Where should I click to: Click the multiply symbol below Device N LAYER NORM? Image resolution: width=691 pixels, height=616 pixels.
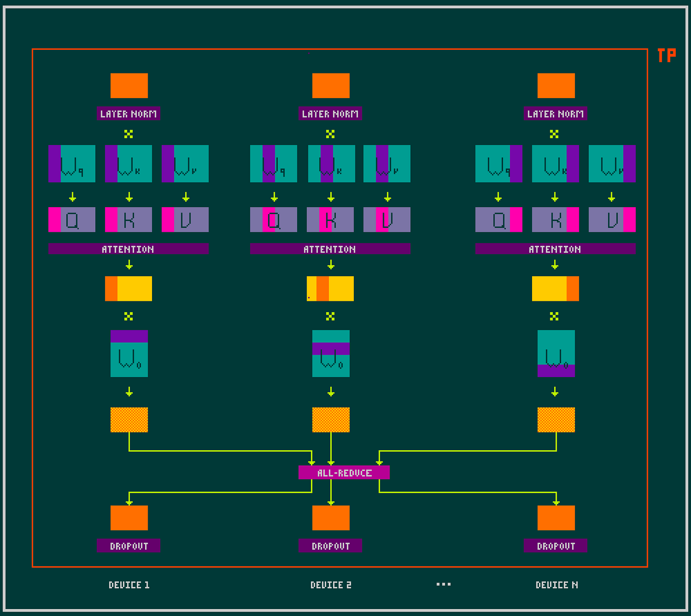[x=554, y=134]
